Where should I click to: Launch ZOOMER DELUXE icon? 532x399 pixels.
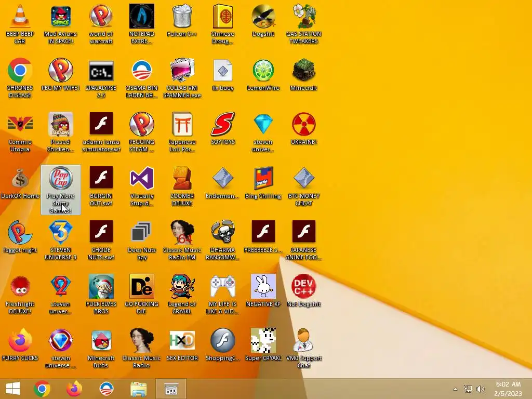coord(182,178)
